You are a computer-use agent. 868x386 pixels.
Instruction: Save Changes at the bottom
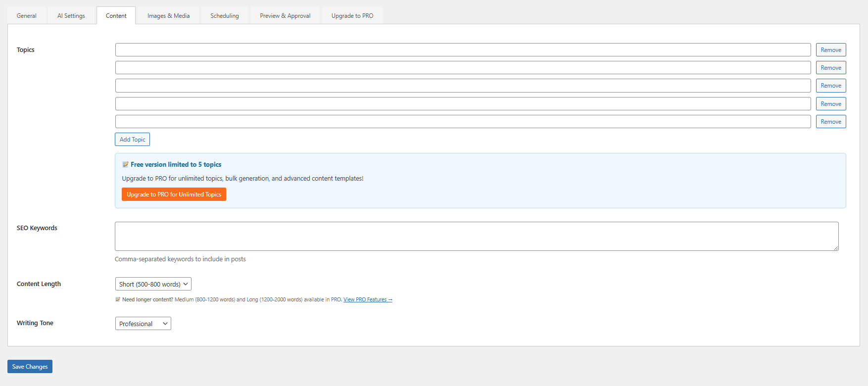point(30,367)
